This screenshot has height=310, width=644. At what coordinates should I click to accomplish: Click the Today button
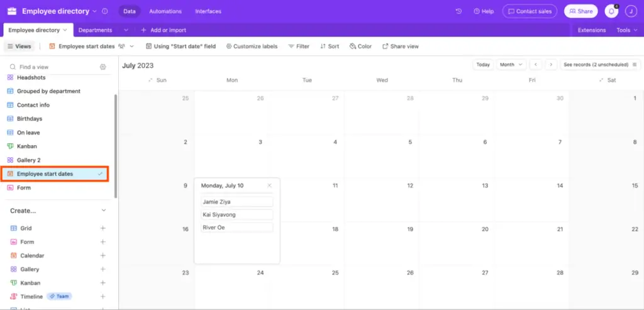(x=483, y=65)
